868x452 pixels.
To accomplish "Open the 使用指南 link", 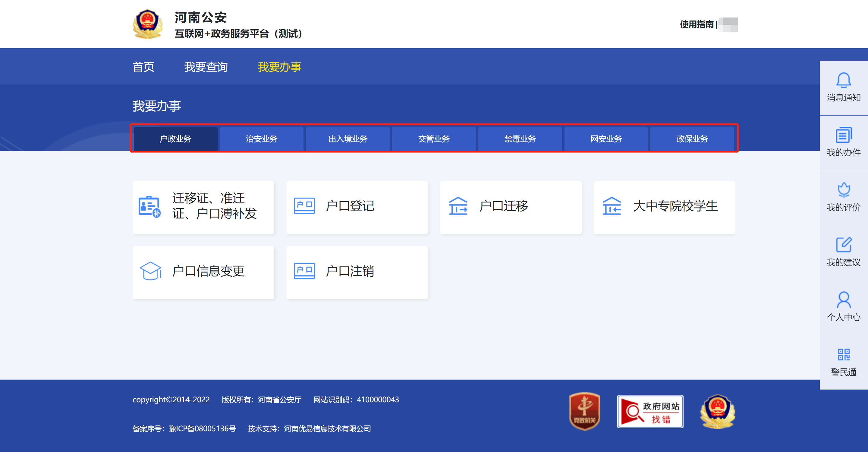I will 697,24.
